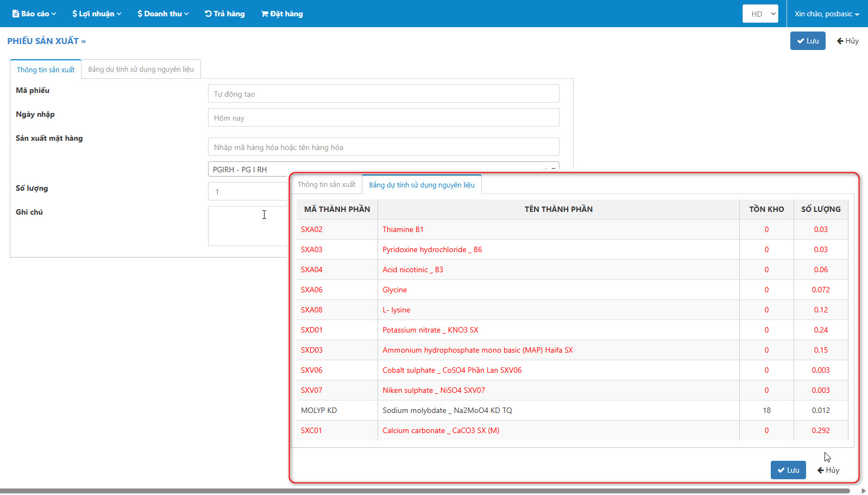The image size is (868, 495).
Task: Open the Xin chào, posbasic user menu
Action: click(x=826, y=14)
